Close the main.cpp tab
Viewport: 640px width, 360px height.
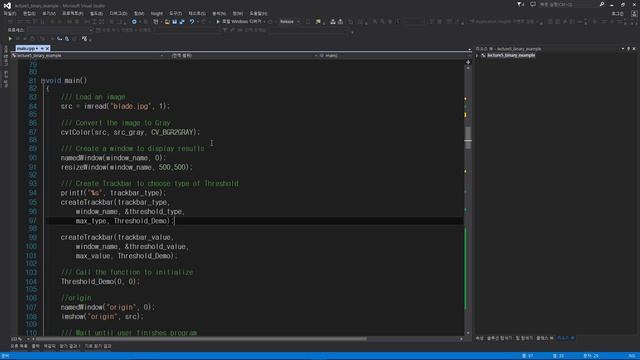(47, 48)
